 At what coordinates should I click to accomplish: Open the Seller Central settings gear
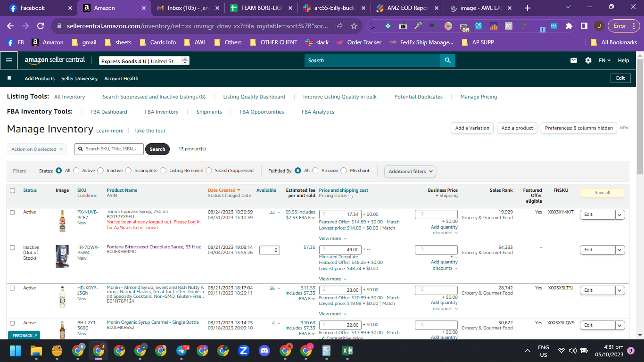588,60
